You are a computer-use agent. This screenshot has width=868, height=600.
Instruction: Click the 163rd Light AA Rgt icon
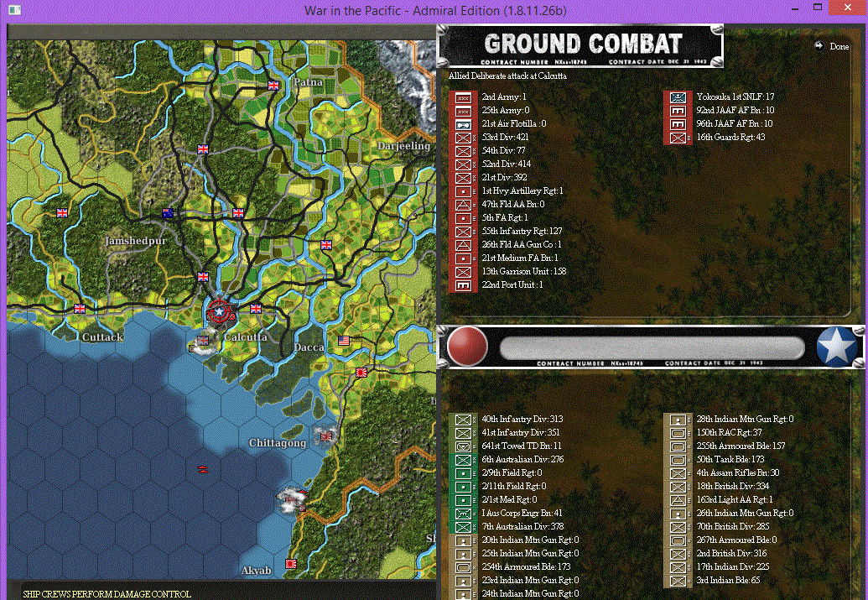click(678, 500)
